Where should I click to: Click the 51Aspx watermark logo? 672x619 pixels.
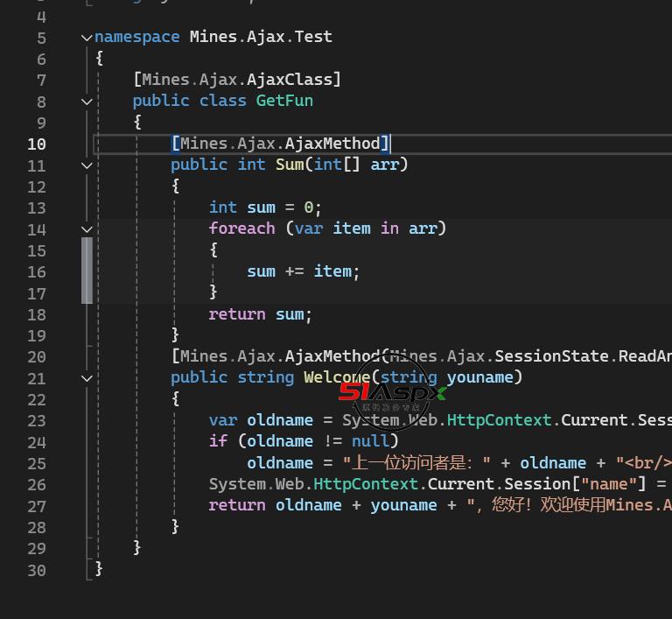tap(393, 393)
